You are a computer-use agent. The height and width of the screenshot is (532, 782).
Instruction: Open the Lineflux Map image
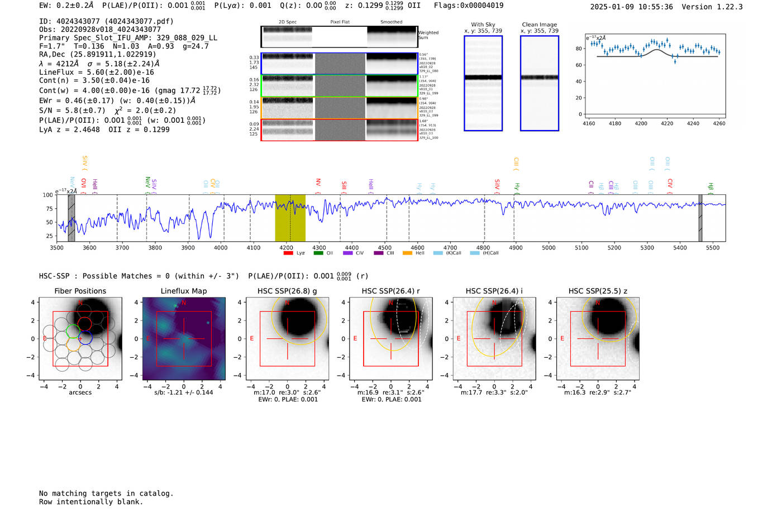coord(184,339)
